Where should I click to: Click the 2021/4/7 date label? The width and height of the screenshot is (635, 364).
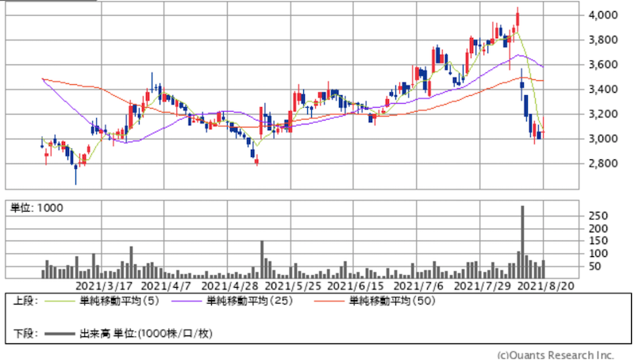(166, 286)
